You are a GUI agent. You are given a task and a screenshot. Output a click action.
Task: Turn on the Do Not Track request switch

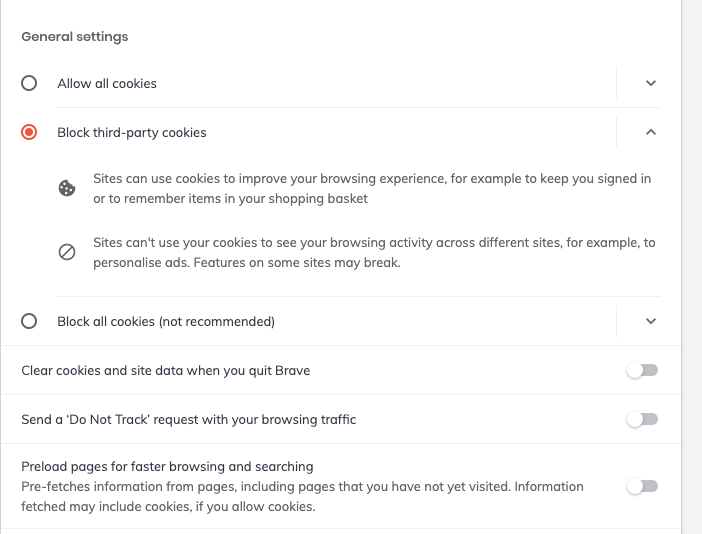click(642, 419)
